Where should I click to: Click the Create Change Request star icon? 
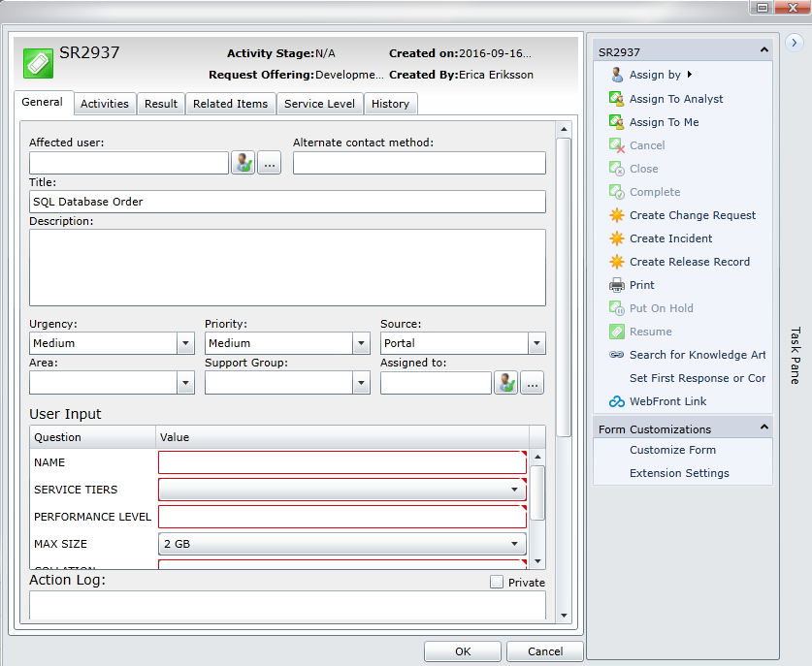617,215
